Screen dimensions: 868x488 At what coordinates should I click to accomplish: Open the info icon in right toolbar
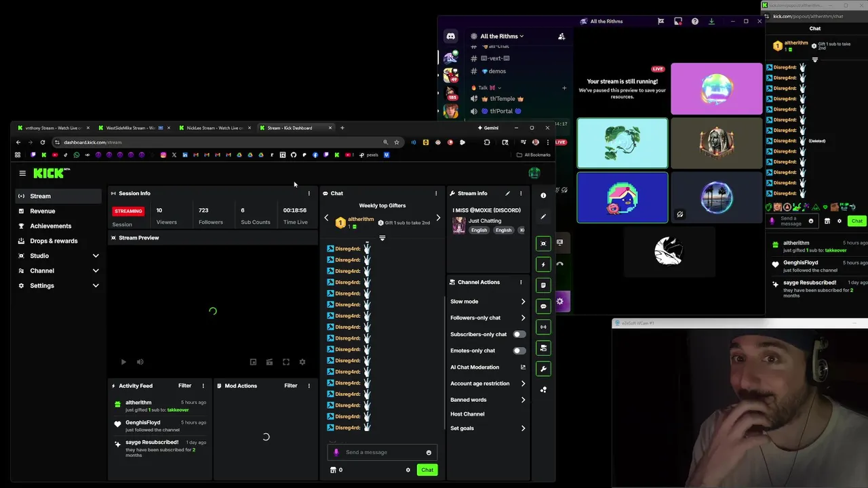543,196
